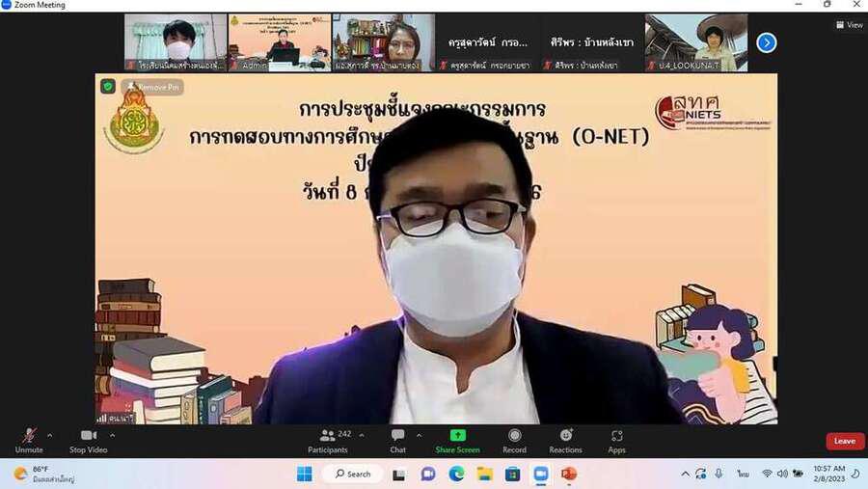Click the Remove Pin button

click(x=153, y=87)
